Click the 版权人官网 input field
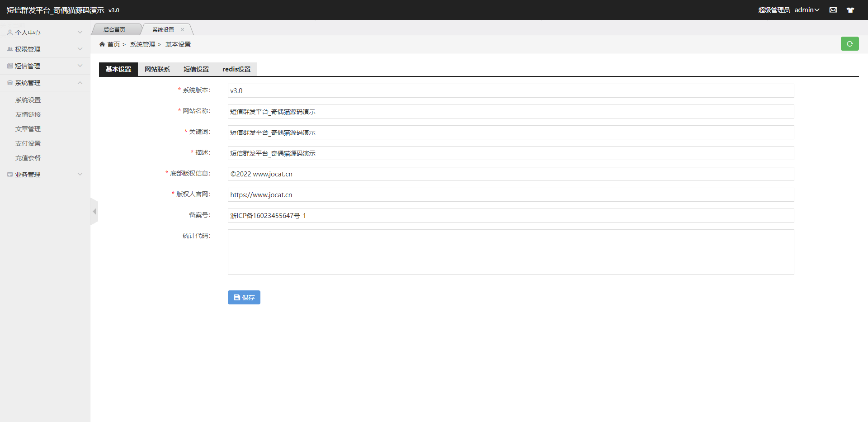 [x=511, y=194]
